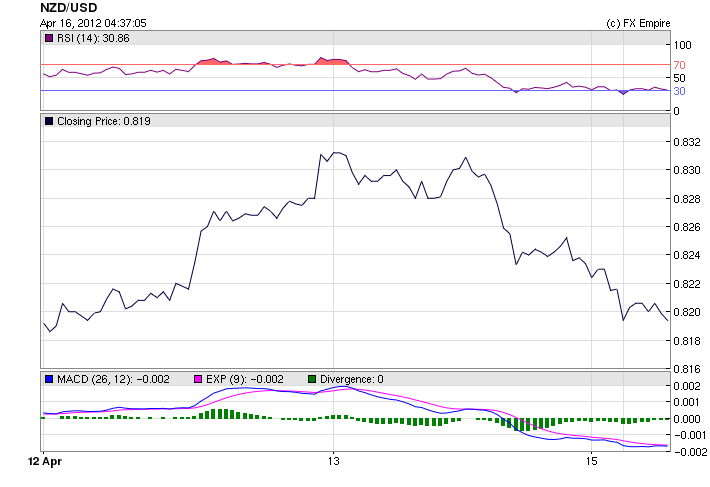710x487 pixels.
Task: Click the 15 date label on axis
Action: (x=591, y=461)
